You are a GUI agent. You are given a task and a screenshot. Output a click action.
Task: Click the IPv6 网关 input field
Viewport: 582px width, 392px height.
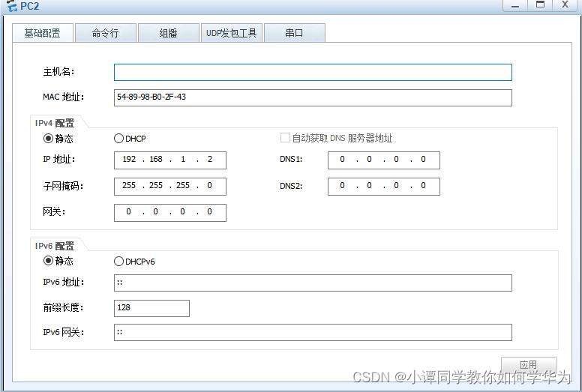(x=313, y=332)
